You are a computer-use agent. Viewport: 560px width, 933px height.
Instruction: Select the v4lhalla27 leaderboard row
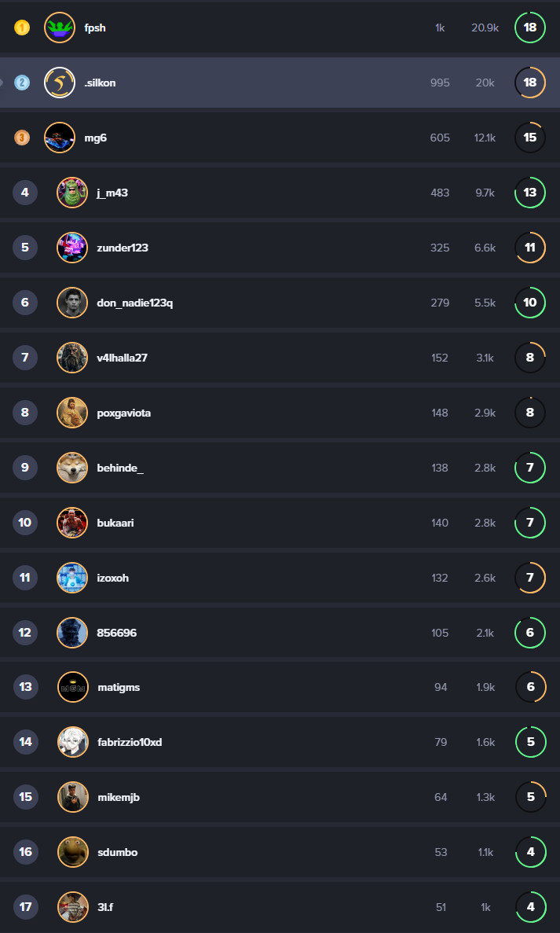(x=280, y=358)
